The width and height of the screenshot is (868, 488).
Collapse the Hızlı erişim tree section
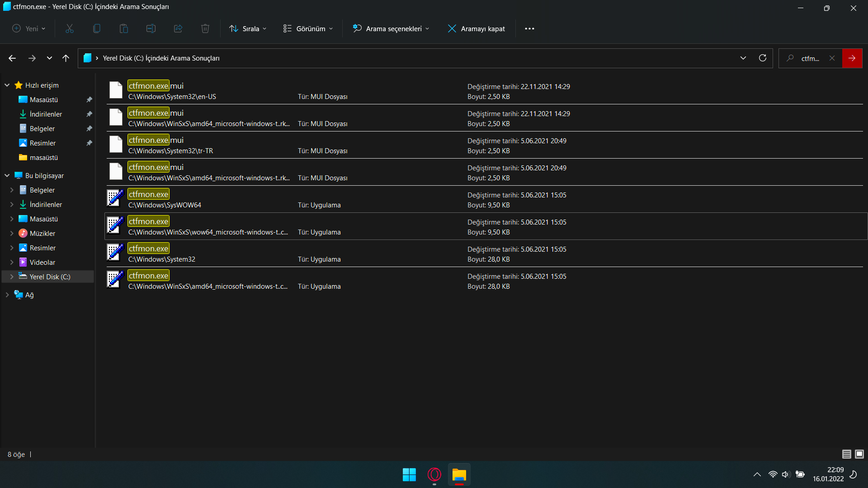(7, 85)
